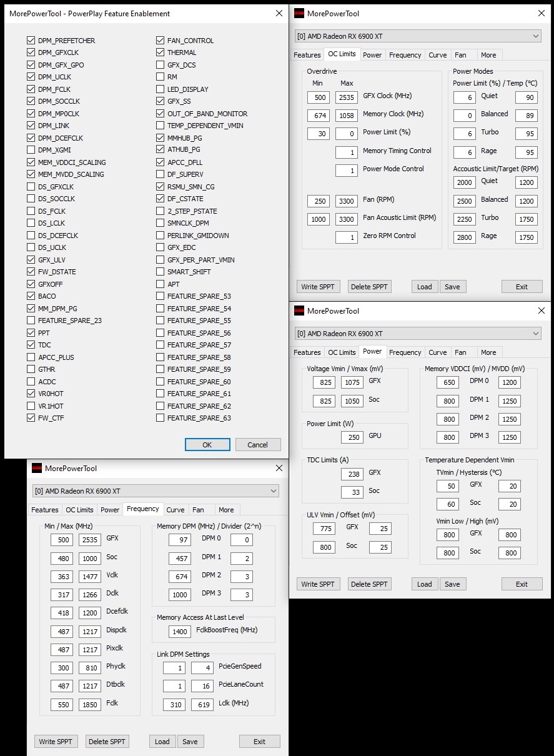This screenshot has width=554, height=756.
Task: Switch to Features tab in OC Limits window
Action: coord(307,55)
